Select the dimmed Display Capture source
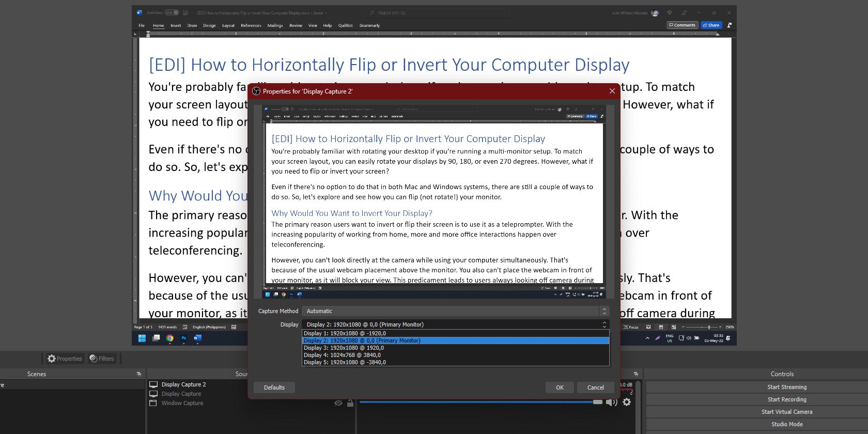This screenshot has width=868, height=434. click(181, 394)
